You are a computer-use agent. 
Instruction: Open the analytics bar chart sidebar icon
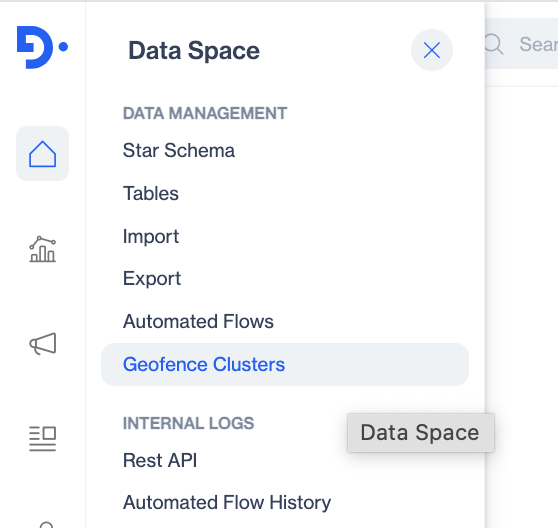point(42,249)
